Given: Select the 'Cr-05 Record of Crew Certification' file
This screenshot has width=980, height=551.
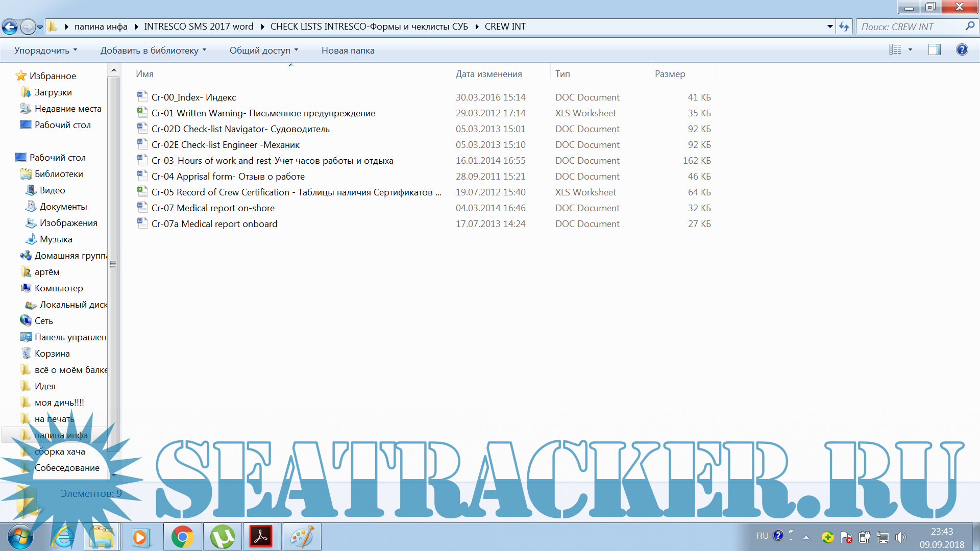Looking at the screenshot, I should 296,192.
